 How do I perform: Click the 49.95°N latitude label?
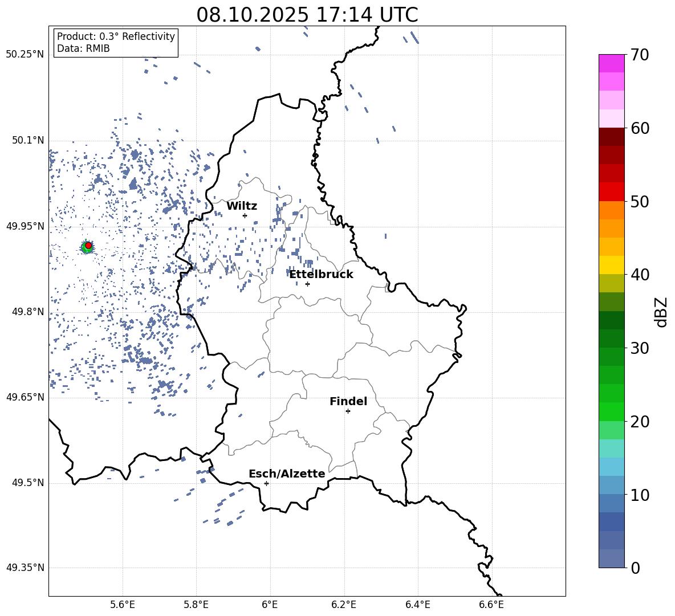pyautogui.click(x=25, y=226)
